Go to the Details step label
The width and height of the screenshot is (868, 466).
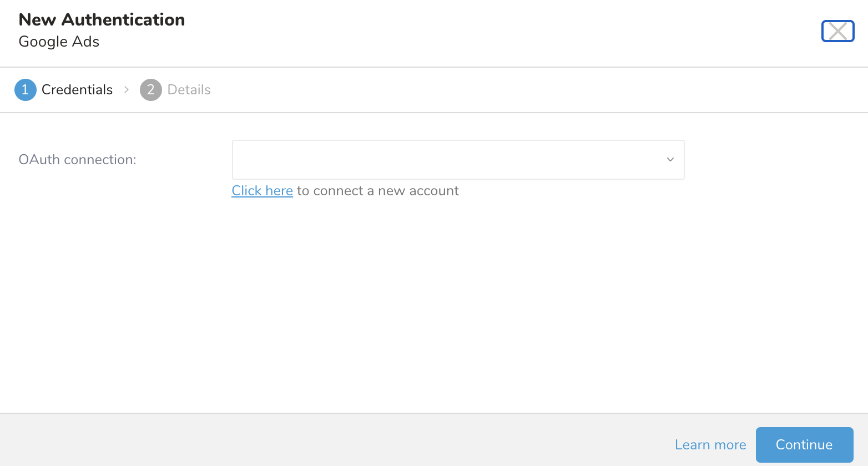[189, 90]
